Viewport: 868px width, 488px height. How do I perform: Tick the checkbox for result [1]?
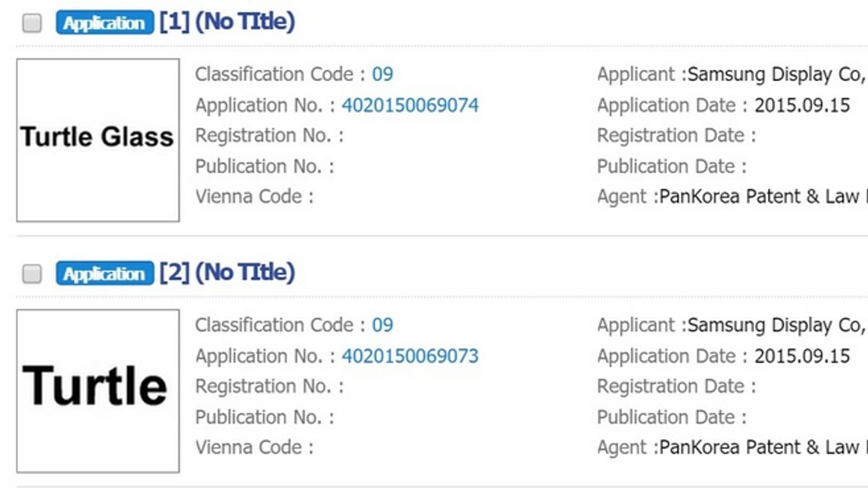tap(32, 23)
